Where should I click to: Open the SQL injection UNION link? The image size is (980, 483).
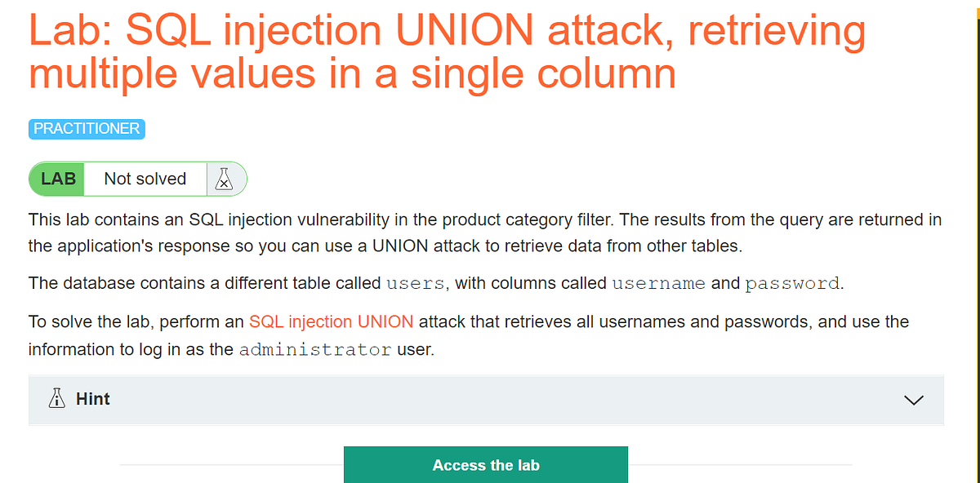point(331,321)
